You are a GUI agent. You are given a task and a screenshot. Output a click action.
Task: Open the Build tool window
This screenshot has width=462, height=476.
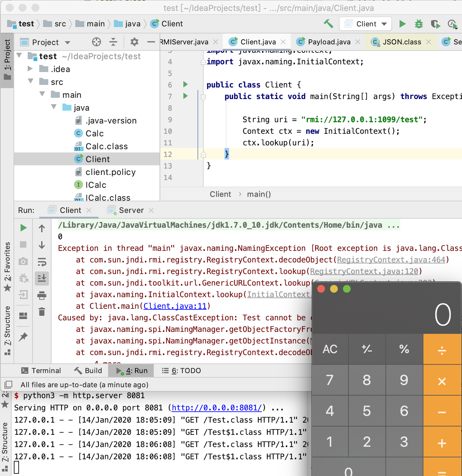tap(88, 371)
